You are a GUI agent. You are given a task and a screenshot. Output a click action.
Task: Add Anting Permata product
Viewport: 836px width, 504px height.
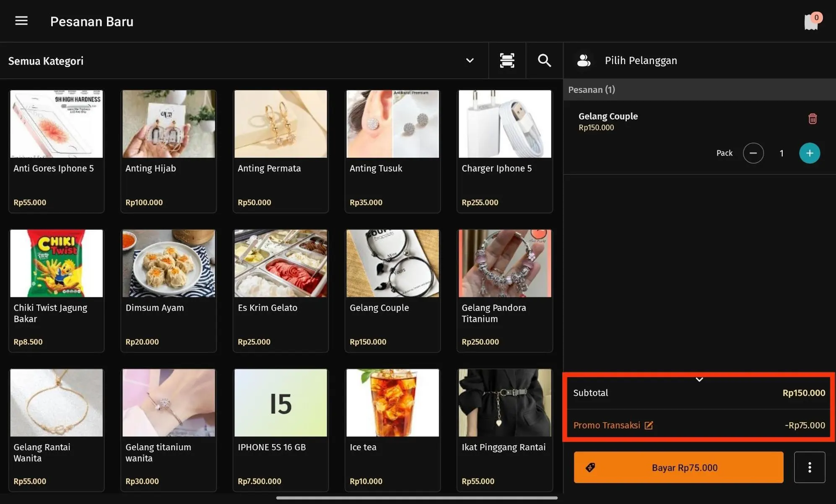click(280, 151)
